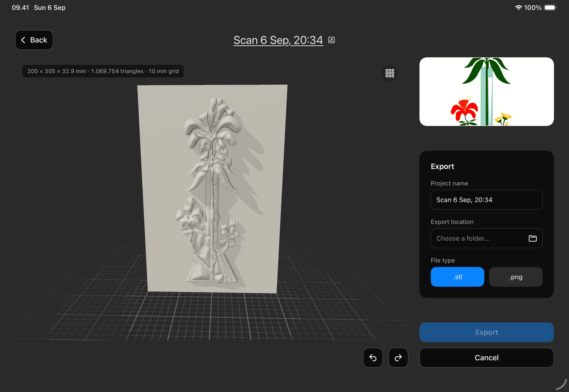Select the .stl file type
The image size is (569, 392).
click(457, 277)
